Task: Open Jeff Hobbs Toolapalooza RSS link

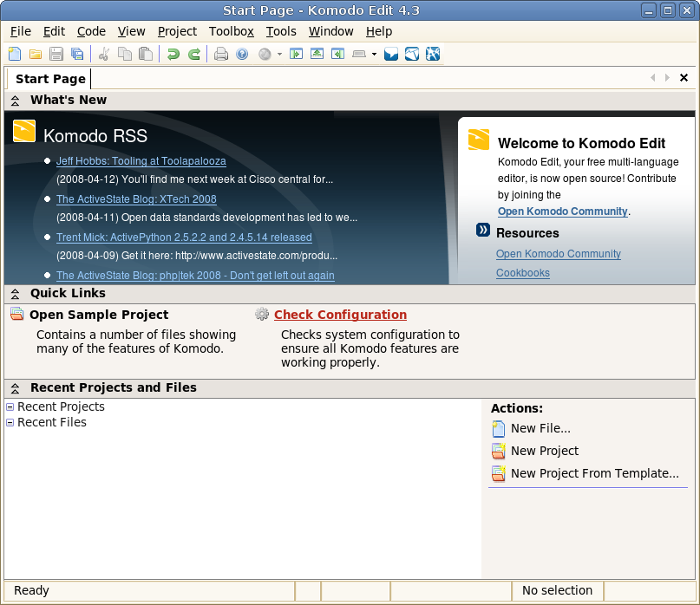Action: tap(141, 161)
